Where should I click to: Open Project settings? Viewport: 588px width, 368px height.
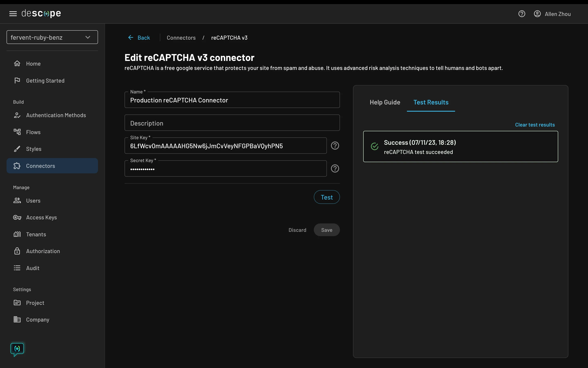tap(52, 303)
